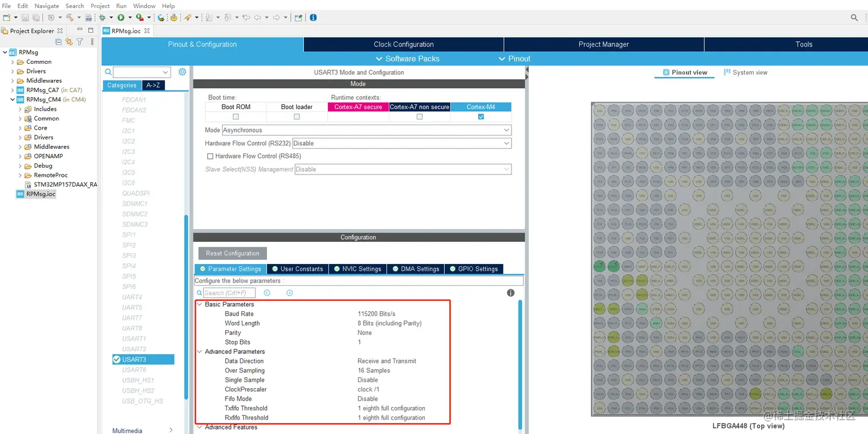Click the Baud Rate value 115200 Bits/s
This screenshot has width=868, height=434.
377,314
